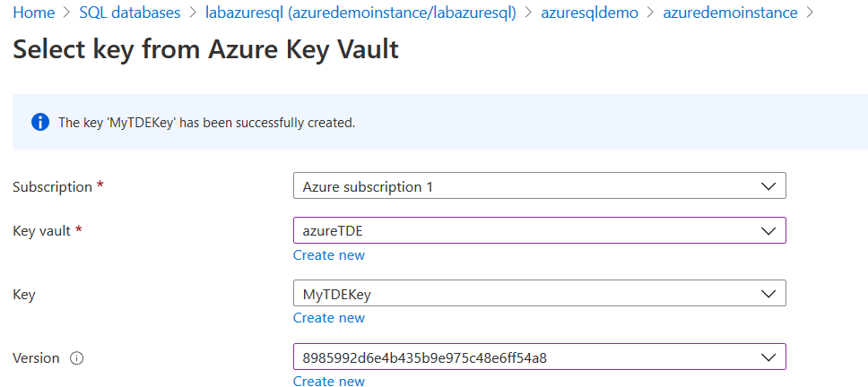This screenshot has width=868, height=387.
Task: Click the blue info notification icon
Action: tap(39, 123)
